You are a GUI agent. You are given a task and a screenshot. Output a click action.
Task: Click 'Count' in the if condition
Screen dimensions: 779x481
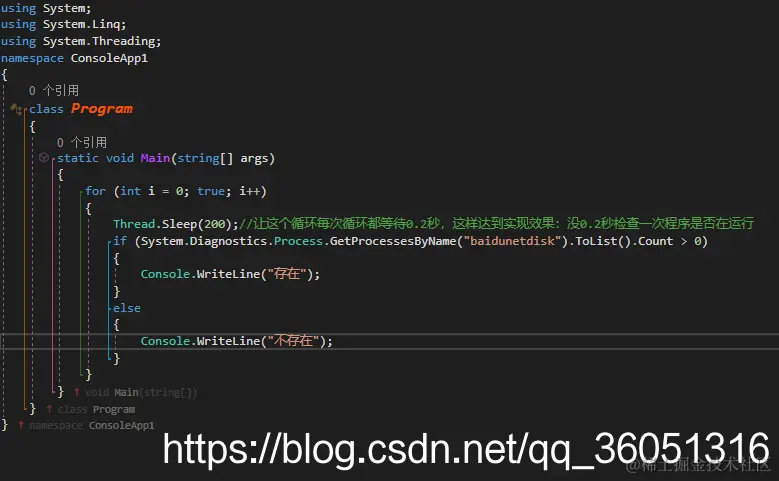coord(655,241)
